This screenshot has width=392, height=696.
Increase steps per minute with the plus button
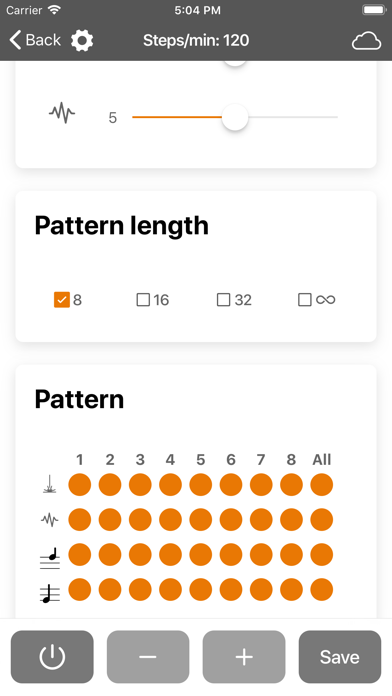click(x=244, y=657)
